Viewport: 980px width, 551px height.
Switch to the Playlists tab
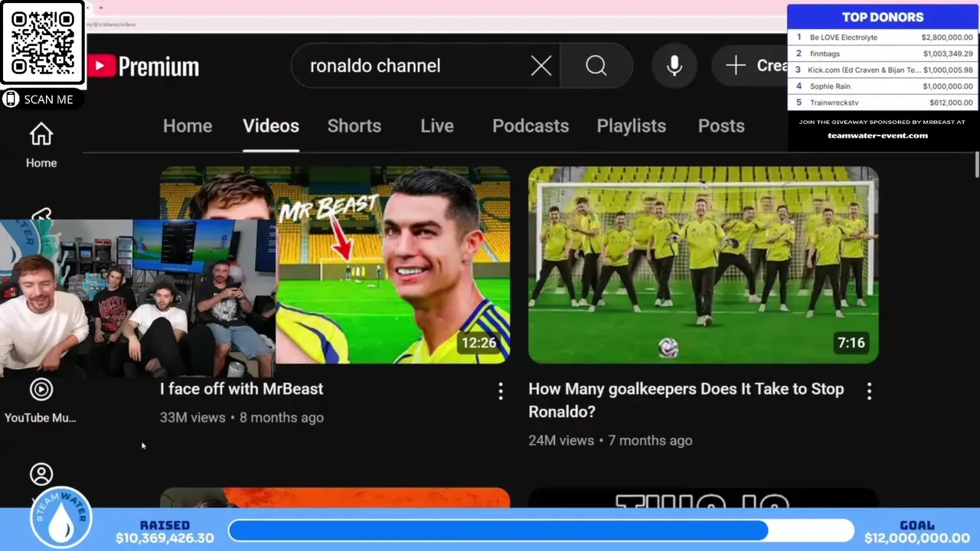click(x=632, y=126)
